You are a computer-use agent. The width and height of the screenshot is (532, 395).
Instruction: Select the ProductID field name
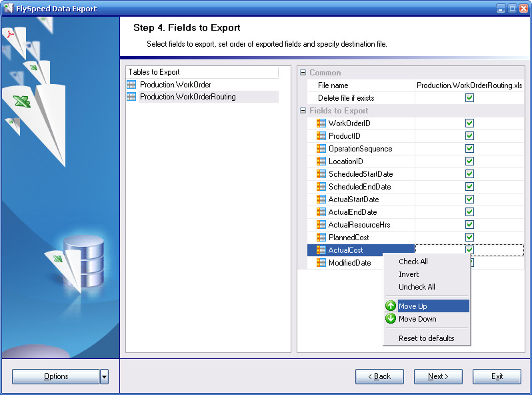(x=345, y=136)
